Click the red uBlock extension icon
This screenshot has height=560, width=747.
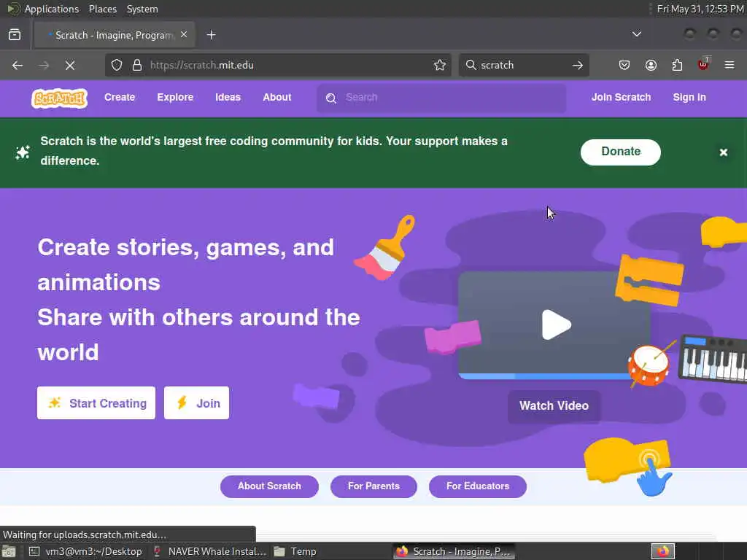(x=703, y=64)
